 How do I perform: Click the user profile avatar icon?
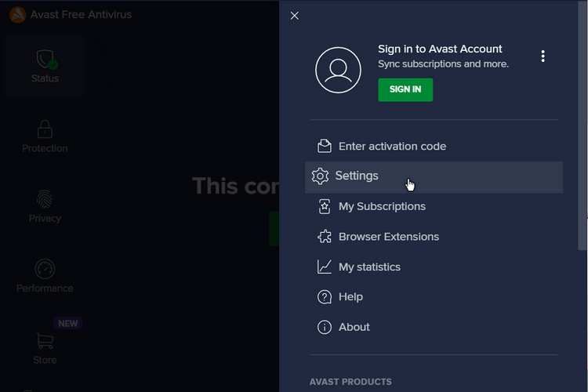[338, 70]
